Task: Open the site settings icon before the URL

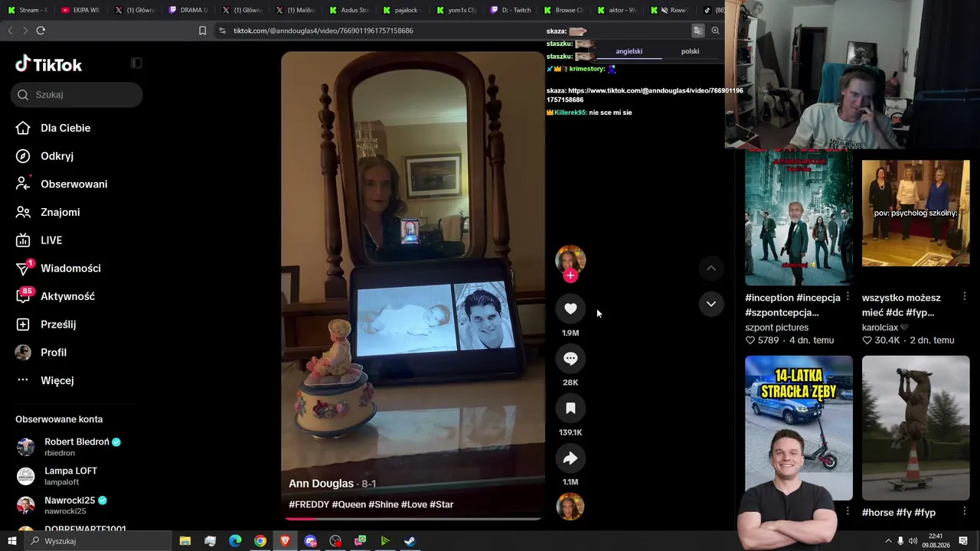Action: pos(222,31)
